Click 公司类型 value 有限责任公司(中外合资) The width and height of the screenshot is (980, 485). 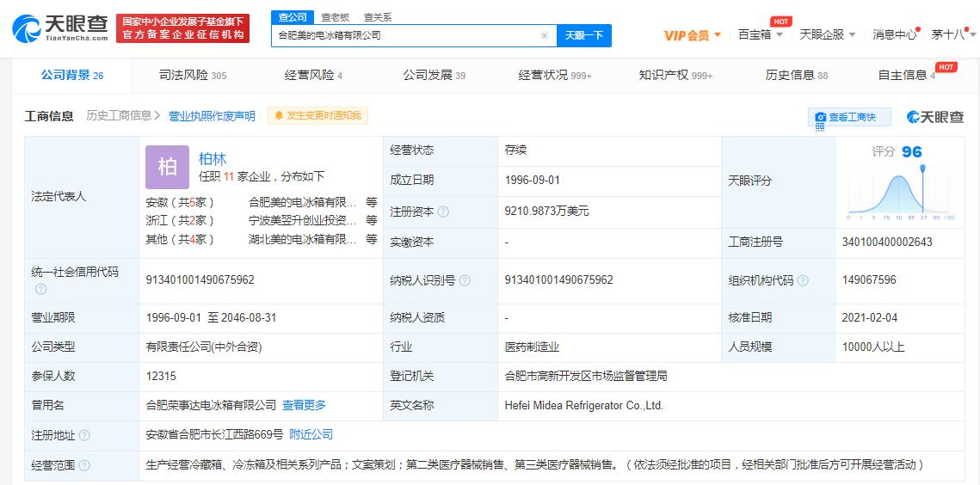[x=204, y=347]
